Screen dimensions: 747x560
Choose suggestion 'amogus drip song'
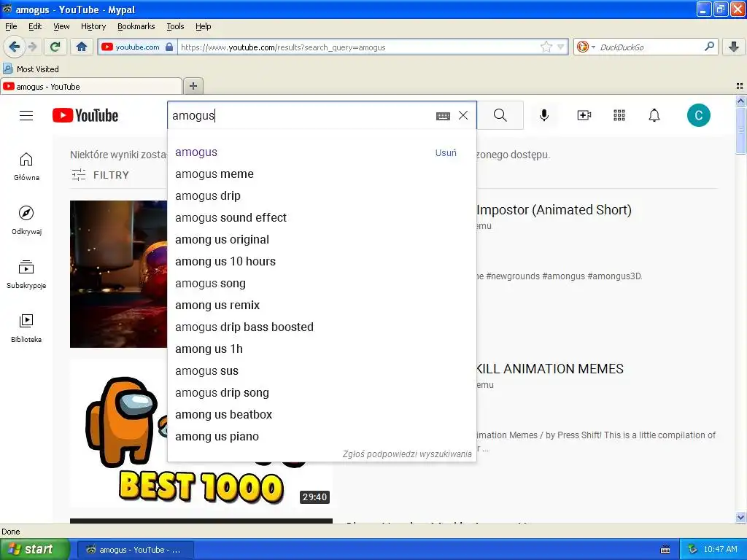(x=322, y=393)
